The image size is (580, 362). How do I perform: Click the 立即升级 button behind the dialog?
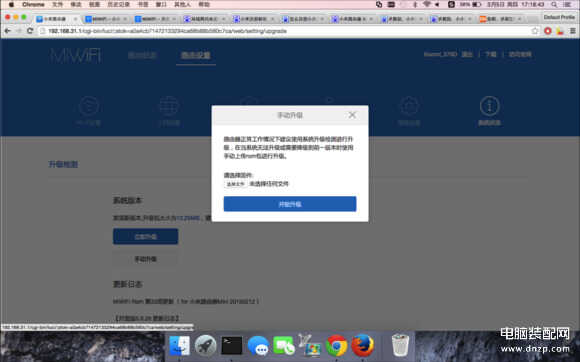(145, 237)
